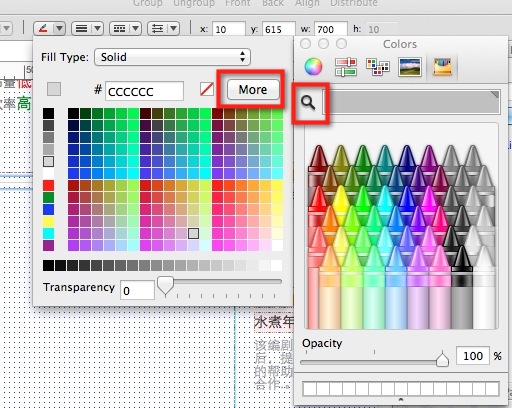Activate the magnifier color sampler
512x408 pixels.
click(308, 103)
